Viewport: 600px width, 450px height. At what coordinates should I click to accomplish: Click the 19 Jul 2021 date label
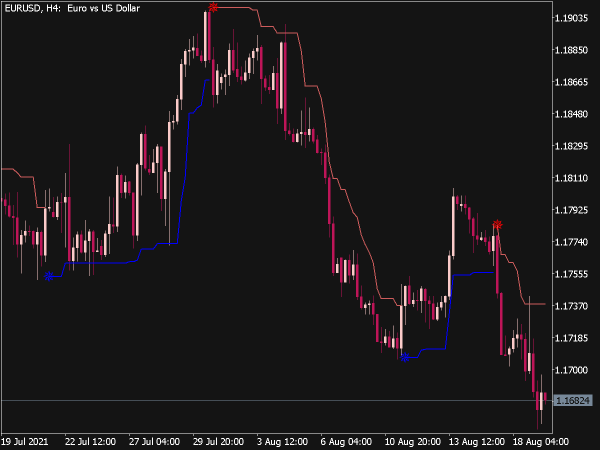(25, 442)
